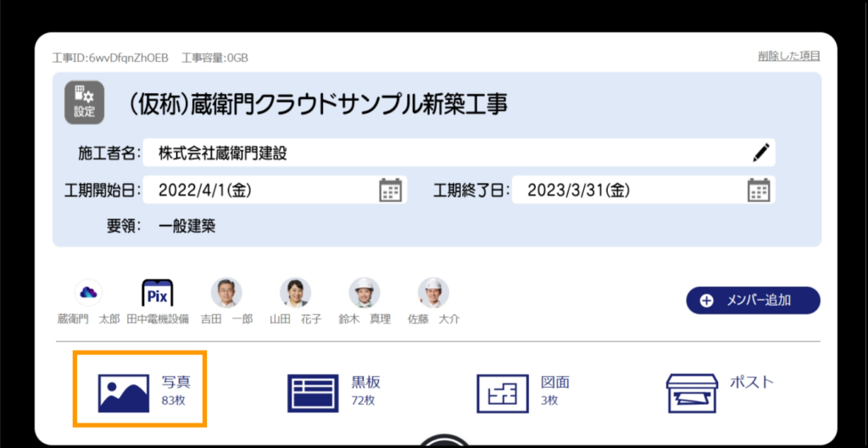The width and height of the screenshot is (868, 448).
Task: Open the ポスト post box icon
Action: coord(692,393)
